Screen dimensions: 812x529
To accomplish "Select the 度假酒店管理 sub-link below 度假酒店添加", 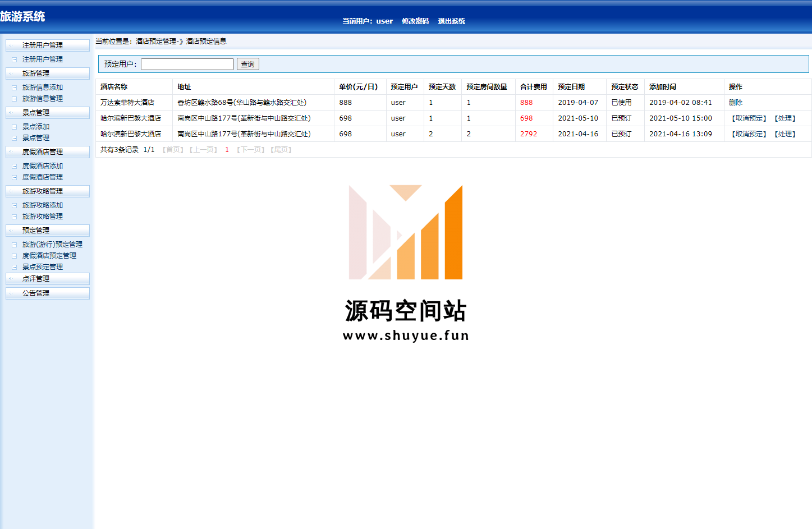I will tap(43, 177).
